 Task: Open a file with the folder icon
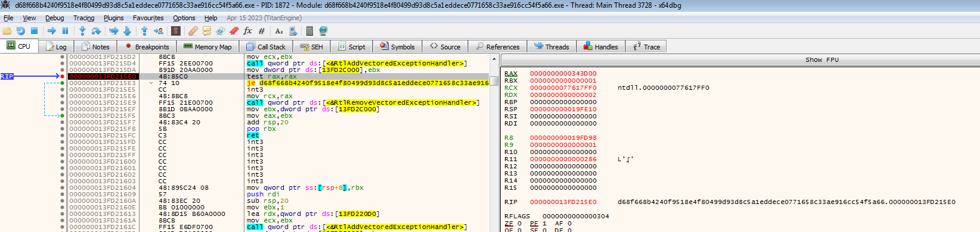pyautogui.click(x=7, y=31)
